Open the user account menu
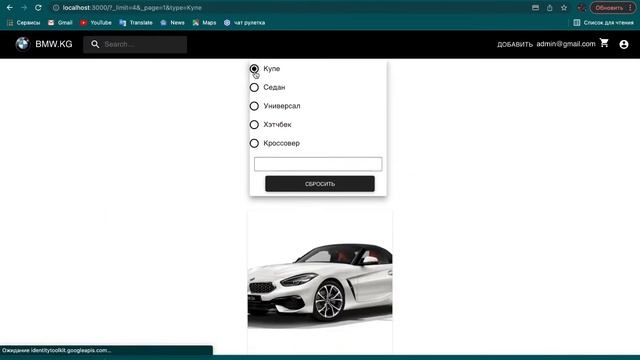 624,44
